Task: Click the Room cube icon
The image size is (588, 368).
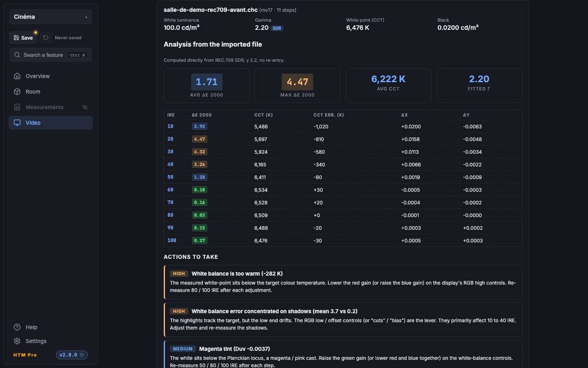Action: pos(17,92)
